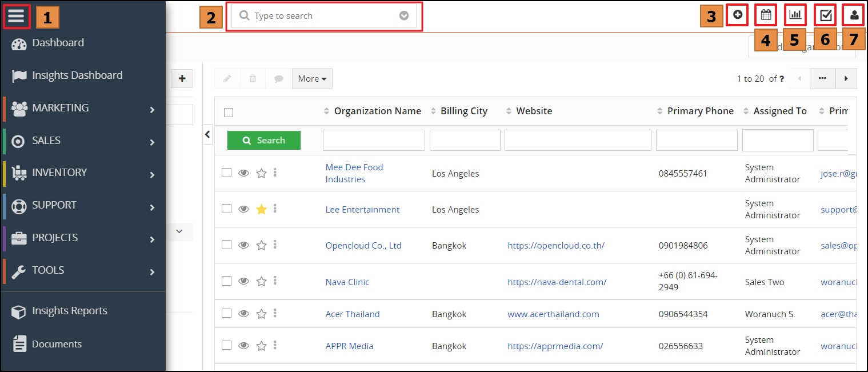Go to next page of records

point(846,79)
